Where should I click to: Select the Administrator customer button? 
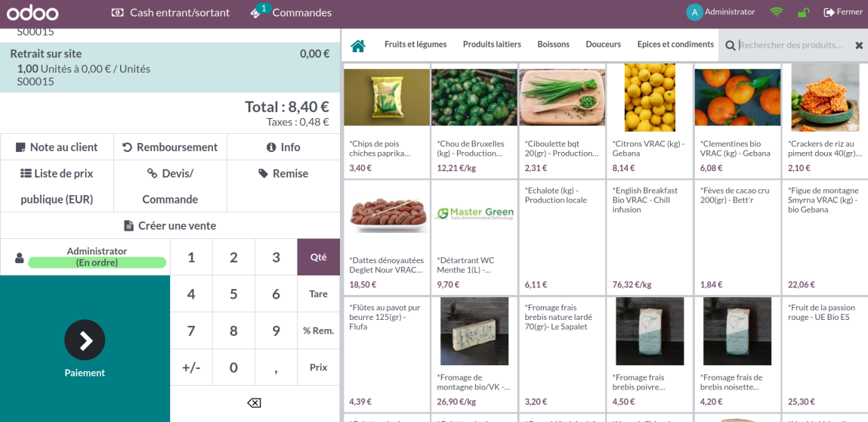click(x=85, y=257)
